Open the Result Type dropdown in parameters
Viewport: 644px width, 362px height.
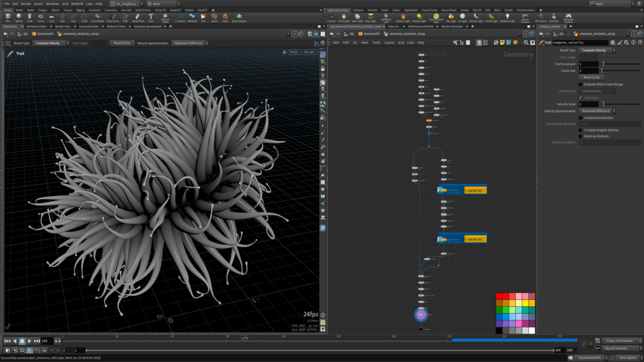597,50
